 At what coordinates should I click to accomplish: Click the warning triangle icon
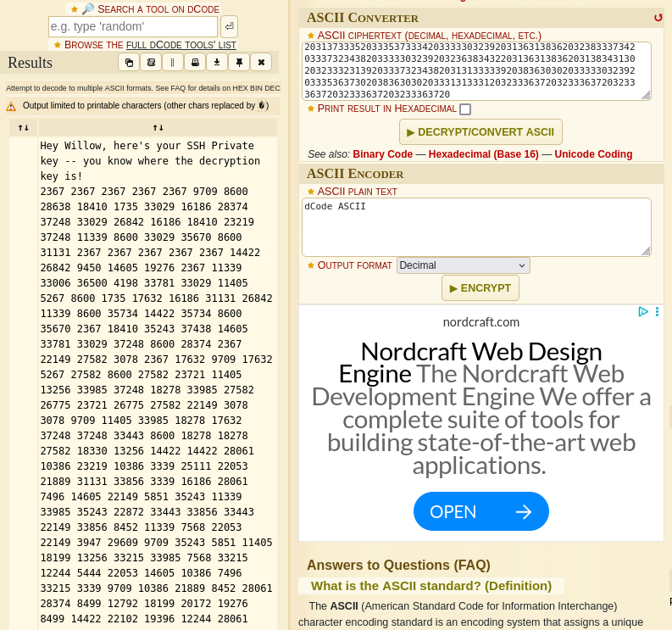(x=11, y=106)
